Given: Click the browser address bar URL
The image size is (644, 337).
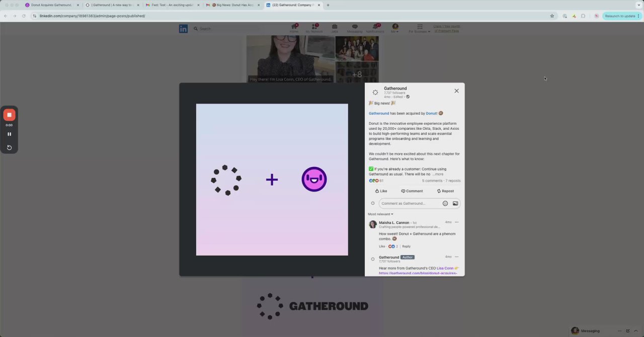Looking at the screenshot, I should (x=93, y=16).
